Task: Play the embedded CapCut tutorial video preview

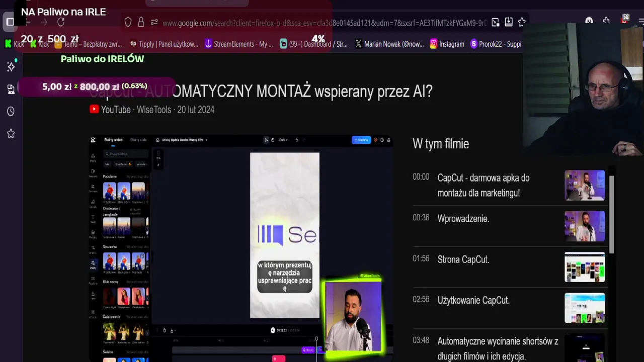Action: pos(240,248)
